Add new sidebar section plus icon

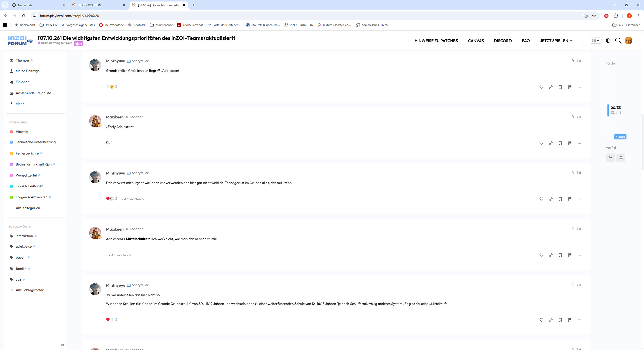point(56,345)
